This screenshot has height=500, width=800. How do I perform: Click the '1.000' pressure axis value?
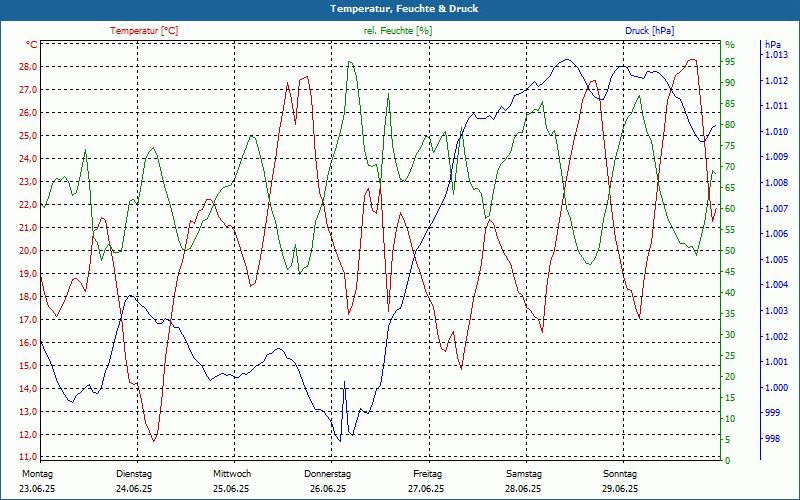point(776,388)
